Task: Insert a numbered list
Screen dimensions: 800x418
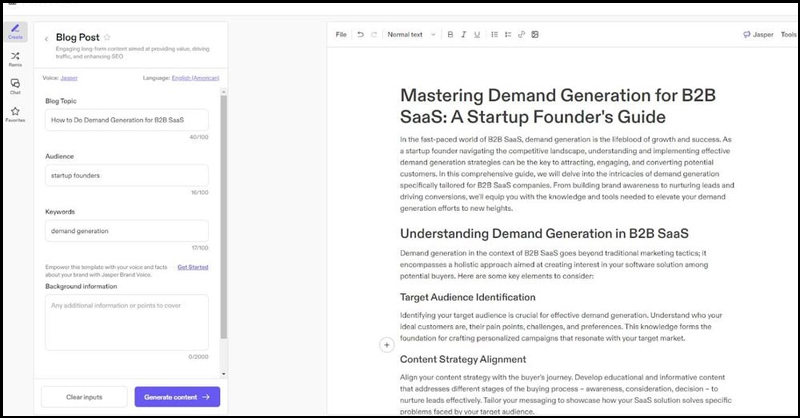Action: pos(508,35)
